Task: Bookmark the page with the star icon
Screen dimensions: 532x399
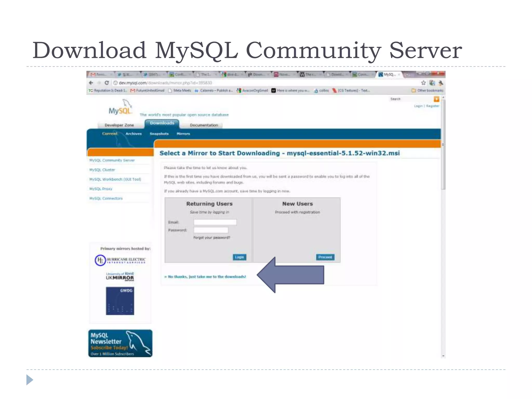Action: 423,83
